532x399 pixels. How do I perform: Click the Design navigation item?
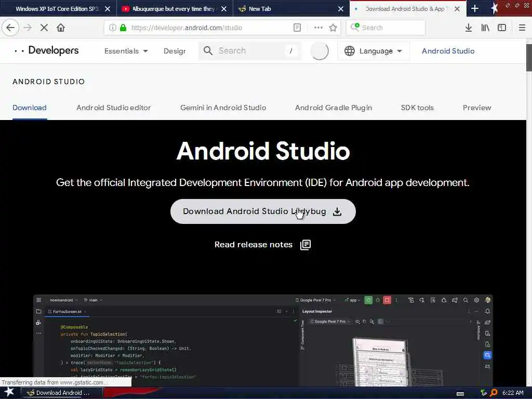pos(175,51)
